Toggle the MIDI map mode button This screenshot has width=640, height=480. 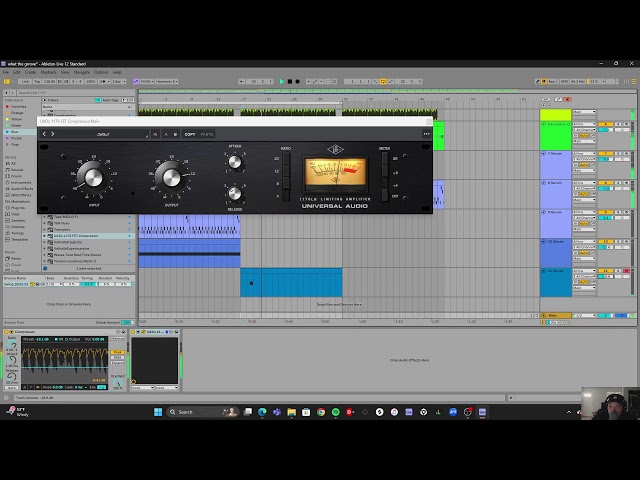click(564, 82)
